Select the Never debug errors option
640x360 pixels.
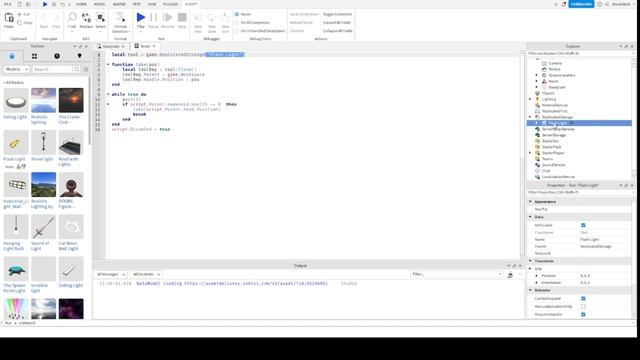(237, 14)
